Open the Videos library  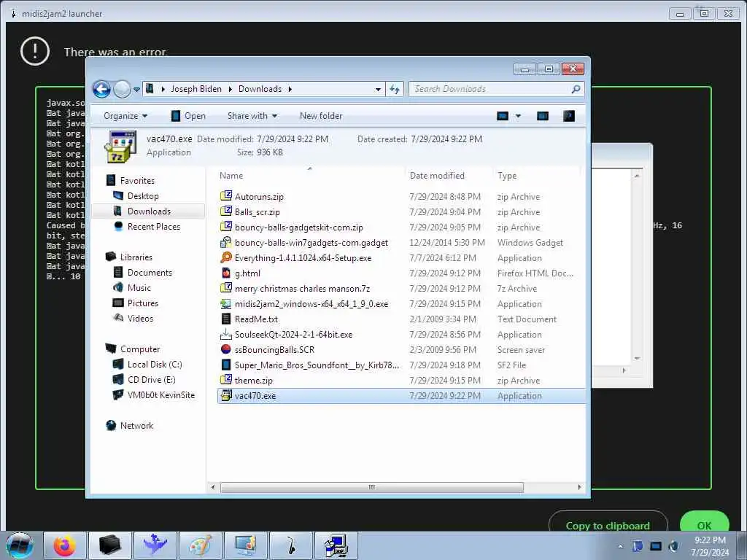click(x=140, y=318)
